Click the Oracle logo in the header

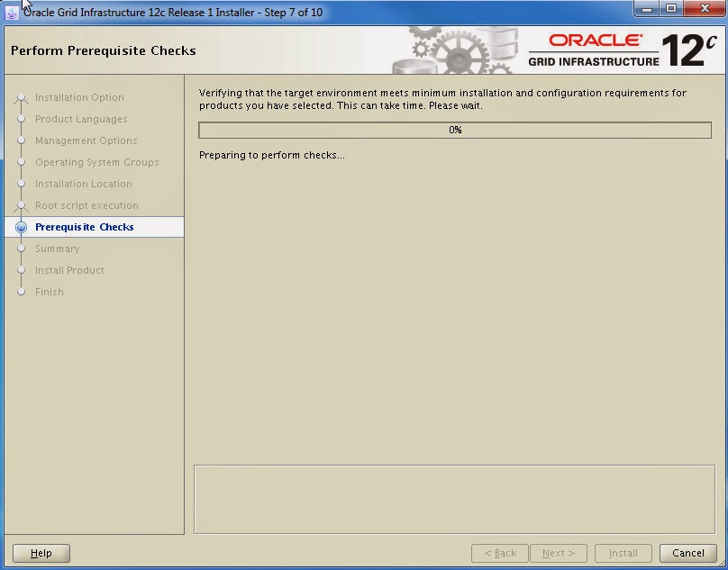tap(596, 41)
